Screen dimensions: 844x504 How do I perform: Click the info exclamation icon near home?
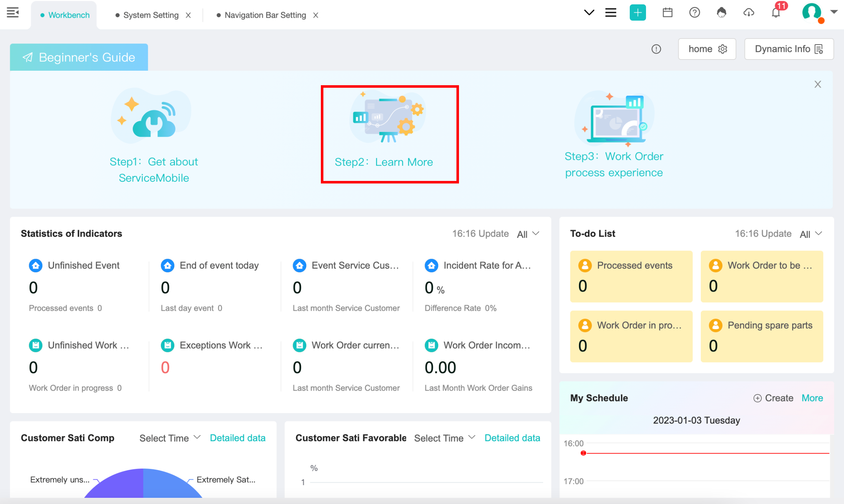(656, 49)
